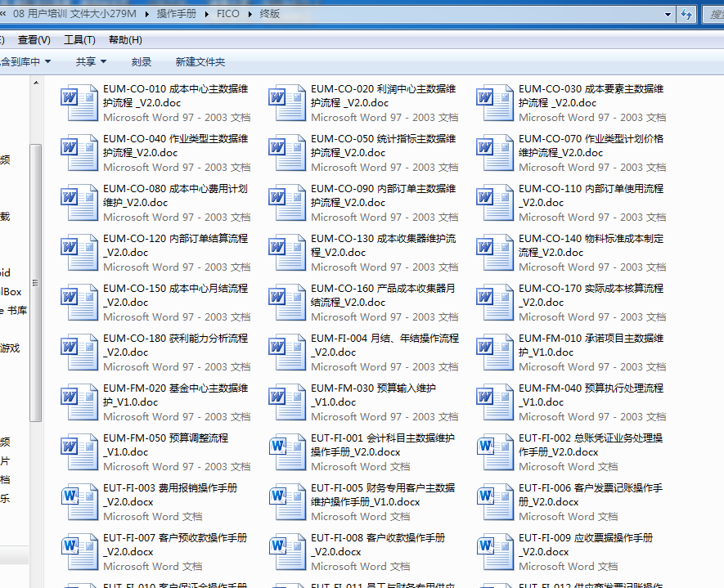Expand arrow after FICO breadcrumb
The image size is (724, 588).
click(x=250, y=14)
